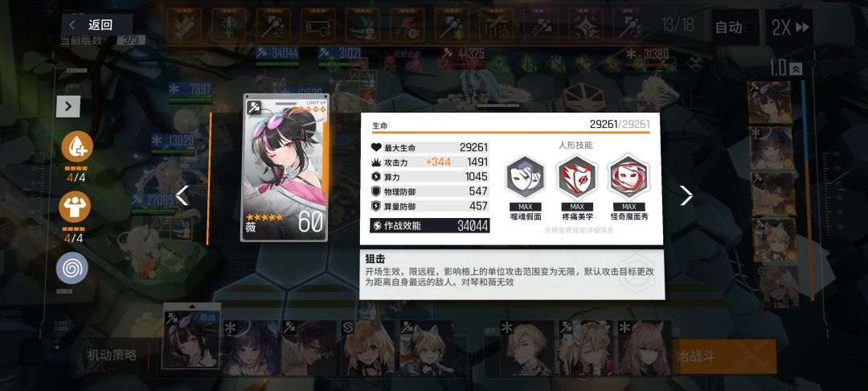This screenshot has width=868, height=391.
Task: Toggle the 自动 auto-battle checkbox
Action: click(735, 27)
